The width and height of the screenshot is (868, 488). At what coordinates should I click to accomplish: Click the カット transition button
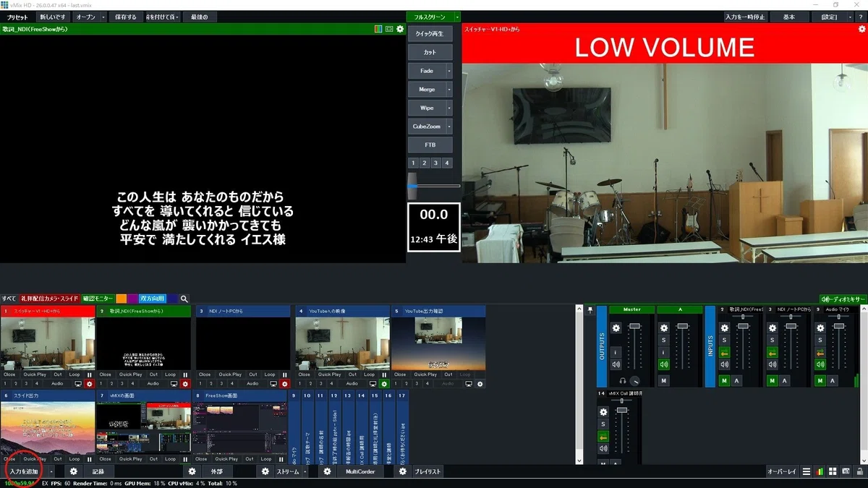click(430, 53)
